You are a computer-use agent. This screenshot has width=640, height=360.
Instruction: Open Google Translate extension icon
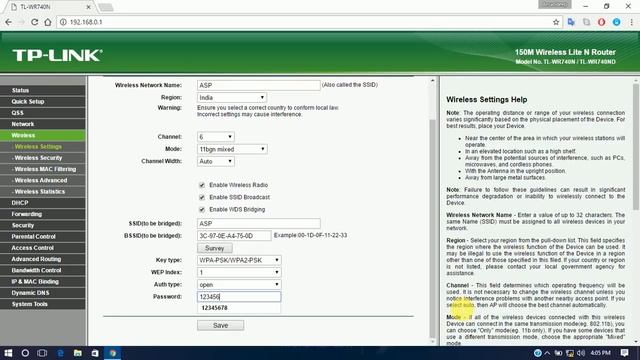[571, 22]
